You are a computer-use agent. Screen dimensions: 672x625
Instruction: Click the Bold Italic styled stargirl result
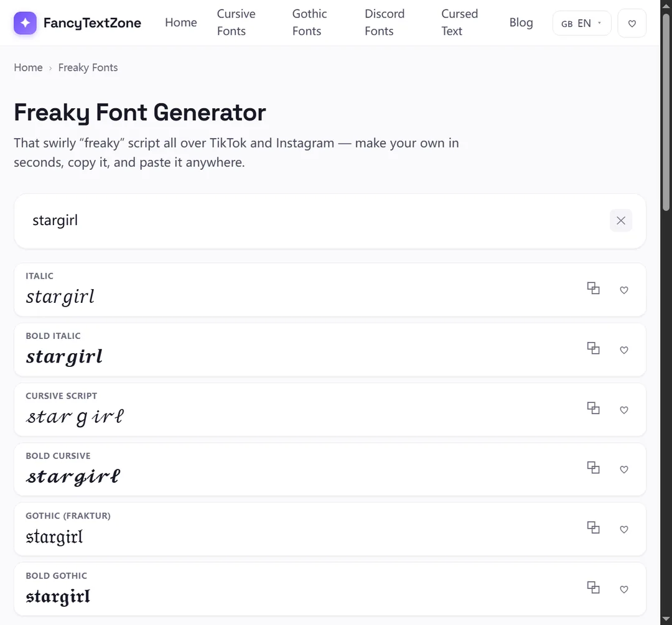(x=64, y=357)
